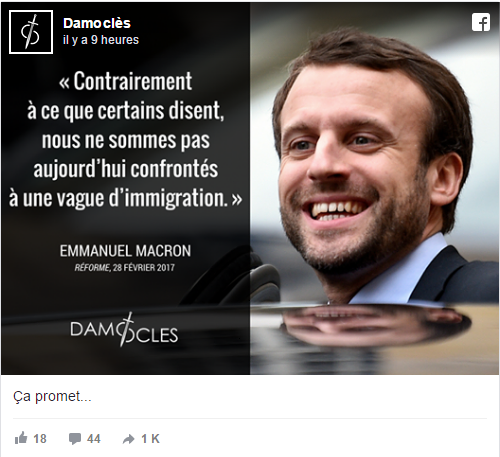
Task: Click the quote line starting with 'Contrairement'
Action: (125, 81)
